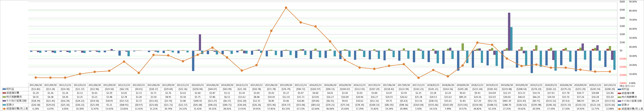Screen dimensions: 644x111
Task: Select the 2014/03/31 date column header
Action: click(198, 85)
